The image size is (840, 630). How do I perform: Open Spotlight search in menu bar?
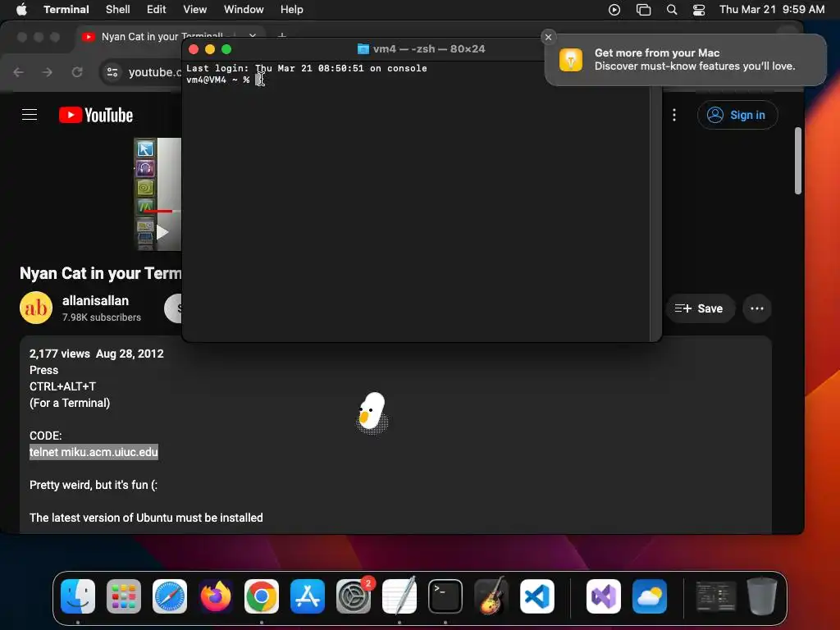672,10
